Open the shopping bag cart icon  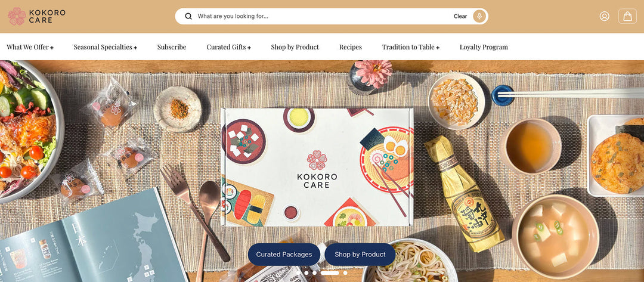[x=627, y=17]
